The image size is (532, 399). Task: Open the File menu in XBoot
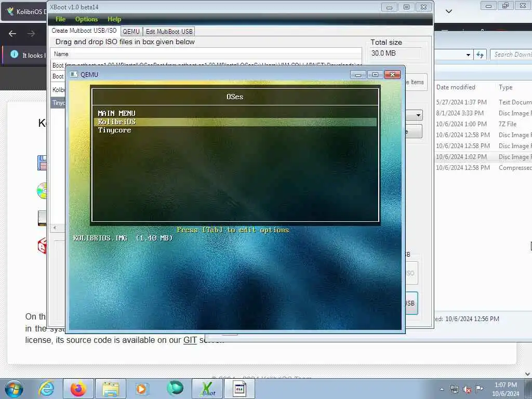point(60,19)
